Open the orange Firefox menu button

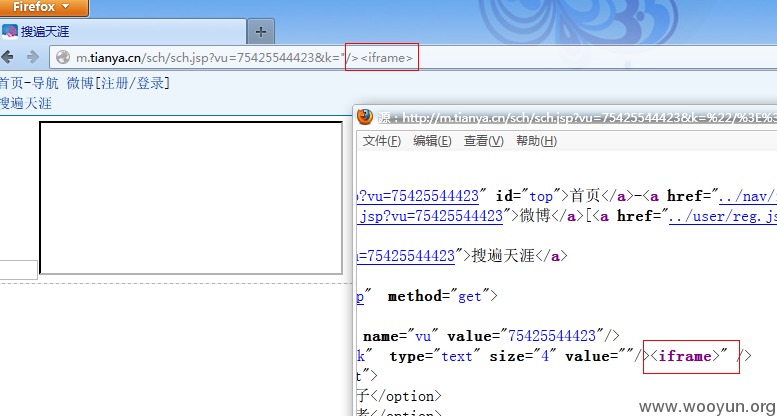click(44, 7)
